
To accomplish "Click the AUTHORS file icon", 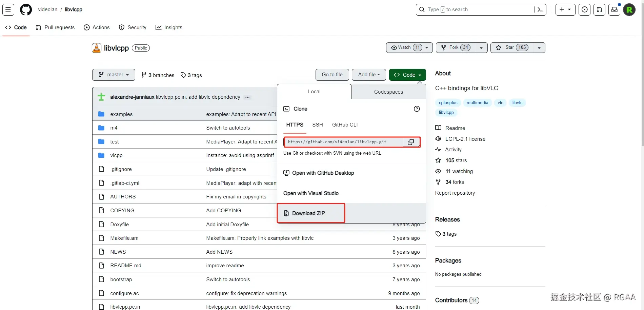I will point(101,197).
